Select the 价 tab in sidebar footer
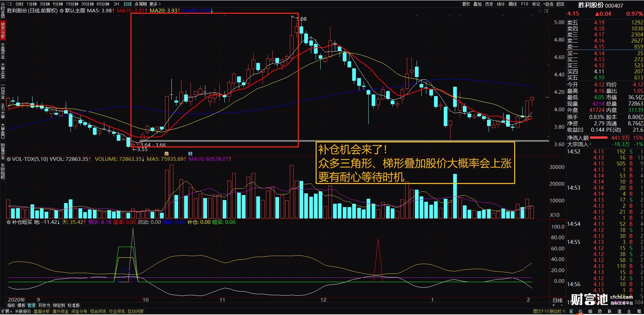This screenshot has width=644, height=315. tap(581, 311)
